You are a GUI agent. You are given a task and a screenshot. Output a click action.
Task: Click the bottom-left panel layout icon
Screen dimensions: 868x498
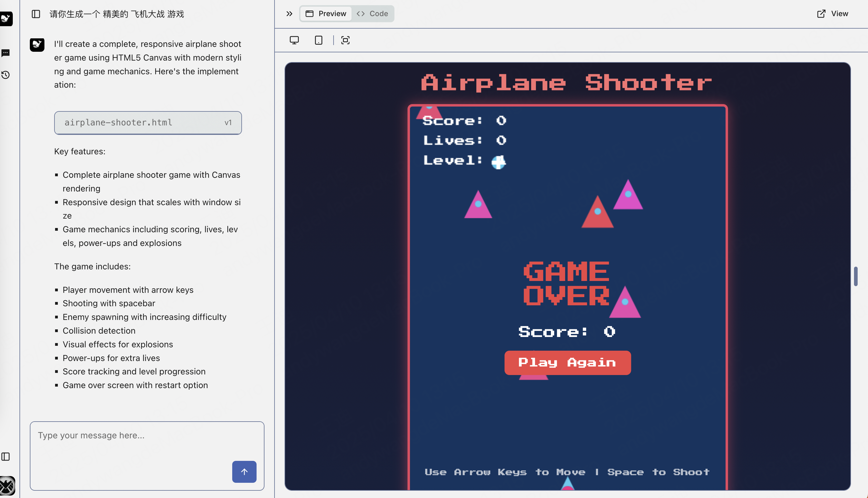click(x=6, y=457)
